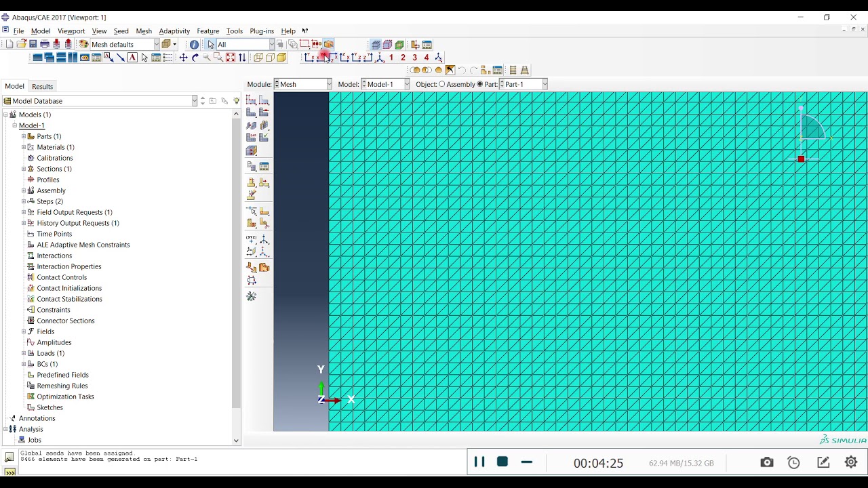The width and height of the screenshot is (868, 488).
Task: Open the Plug-ins menu
Action: pyautogui.click(x=262, y=31)
